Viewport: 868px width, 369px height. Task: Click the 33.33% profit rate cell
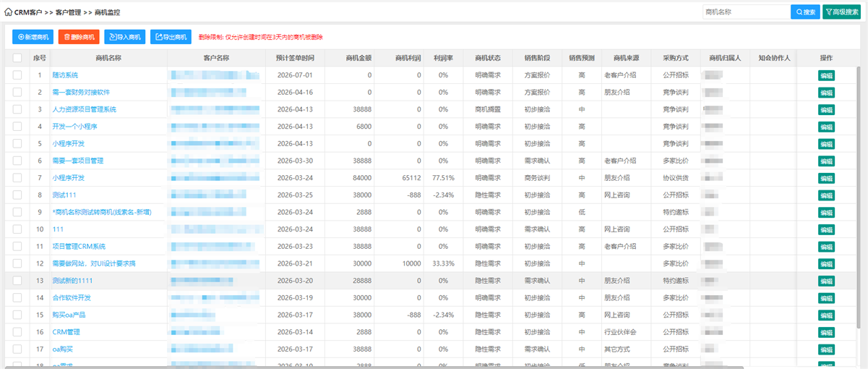click(x=443, y=263)
